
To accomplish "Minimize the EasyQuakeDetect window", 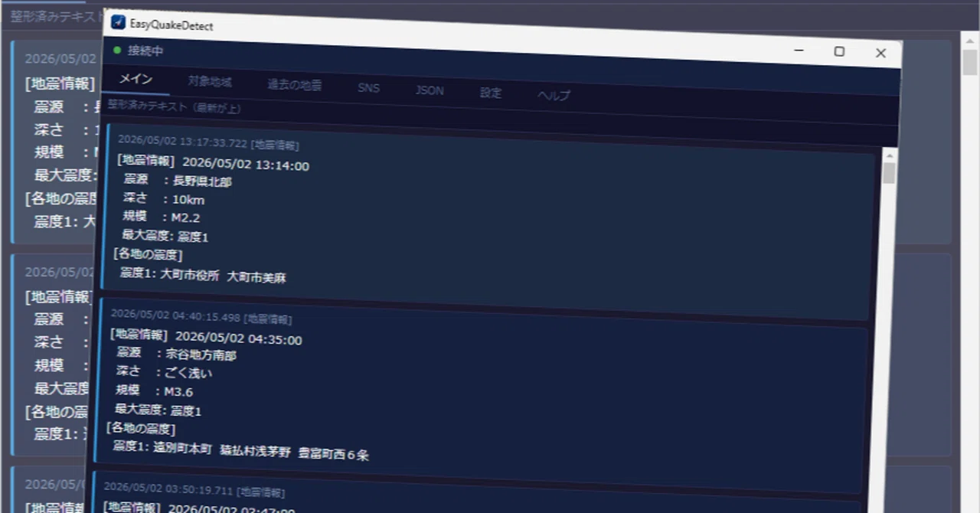I will 799,51.
